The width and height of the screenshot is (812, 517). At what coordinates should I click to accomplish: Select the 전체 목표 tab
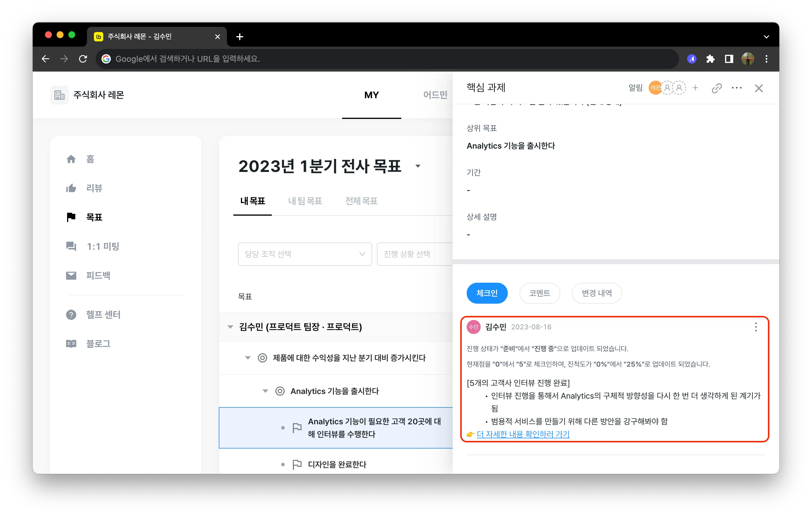pos(361,201)
